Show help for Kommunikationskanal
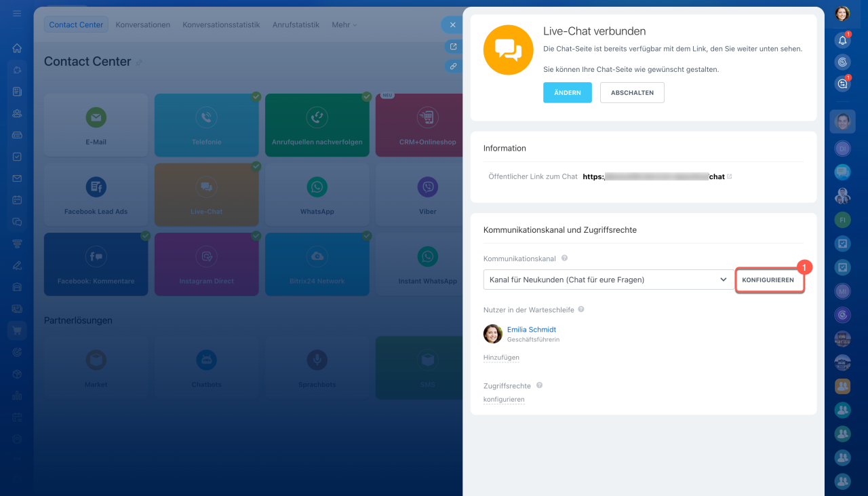 [x=564, y=259]
